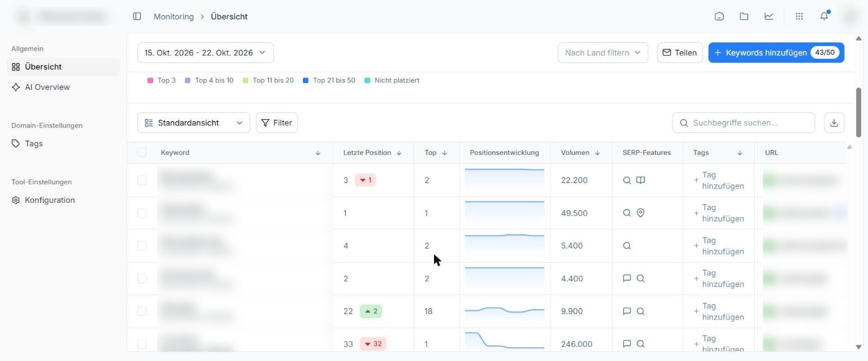Toggle Nicht platziert teal legend swatch
Screen dimensions: 868x361
[367, 80]
